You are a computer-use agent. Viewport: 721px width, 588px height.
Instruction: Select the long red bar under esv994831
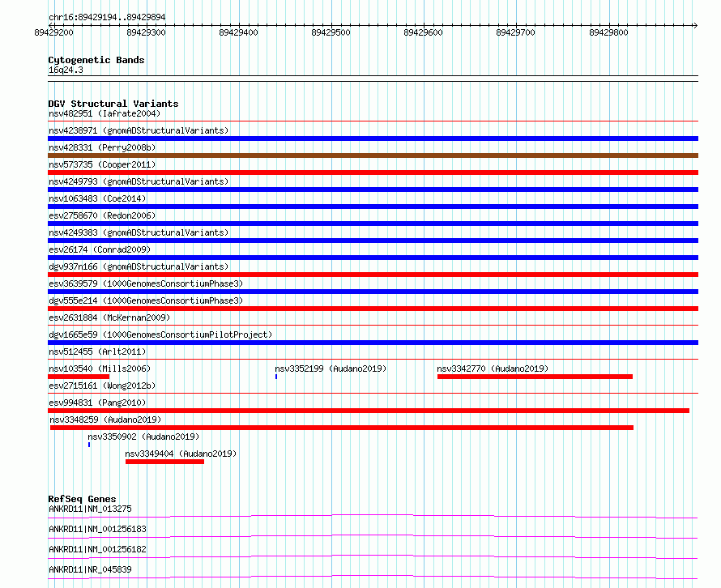(369, 411)
